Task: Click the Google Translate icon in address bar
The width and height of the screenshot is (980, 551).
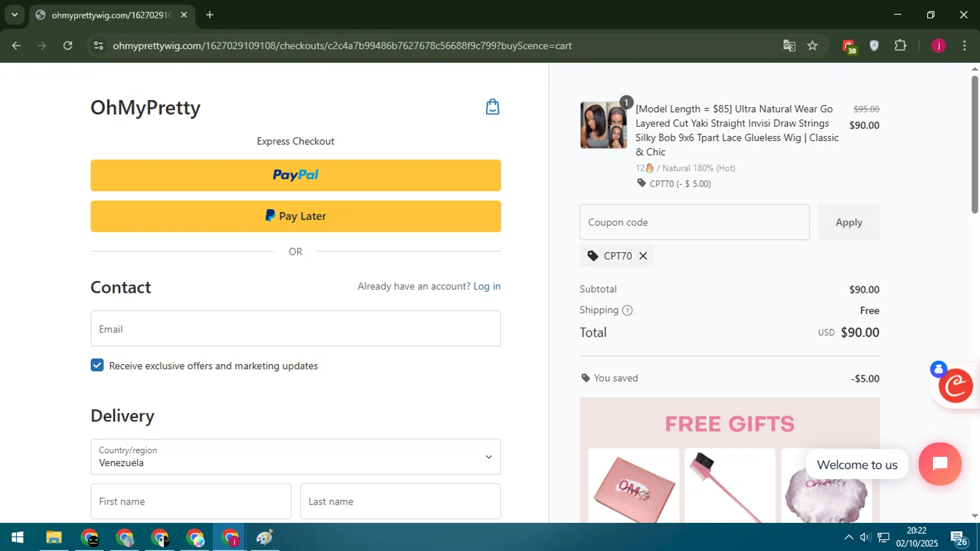Action: click(789, 46)
